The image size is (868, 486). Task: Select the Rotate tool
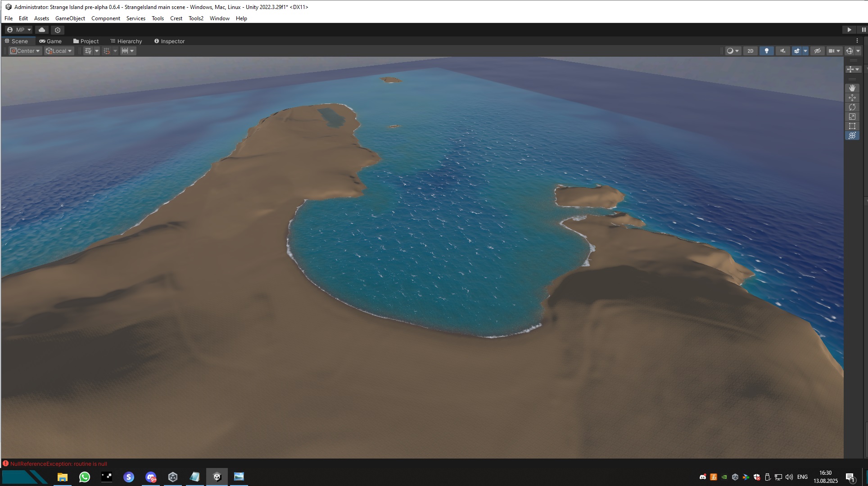pos(852,107)
